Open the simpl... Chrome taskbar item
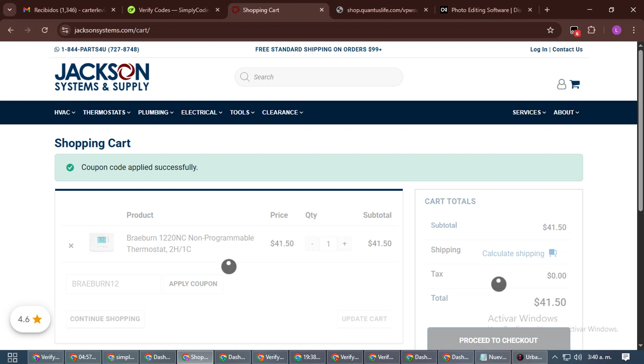Image resolution: width=644 pixels, height=364 pixels. pos(121,357)
